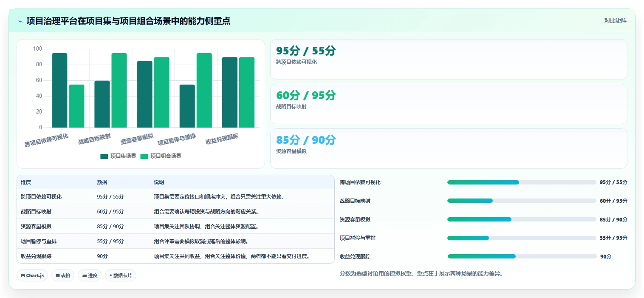Click 85分 / 90分 label beside progress bar
Image resolution: width=644 pixels, height=298 pixels.
tap(613, 219)
